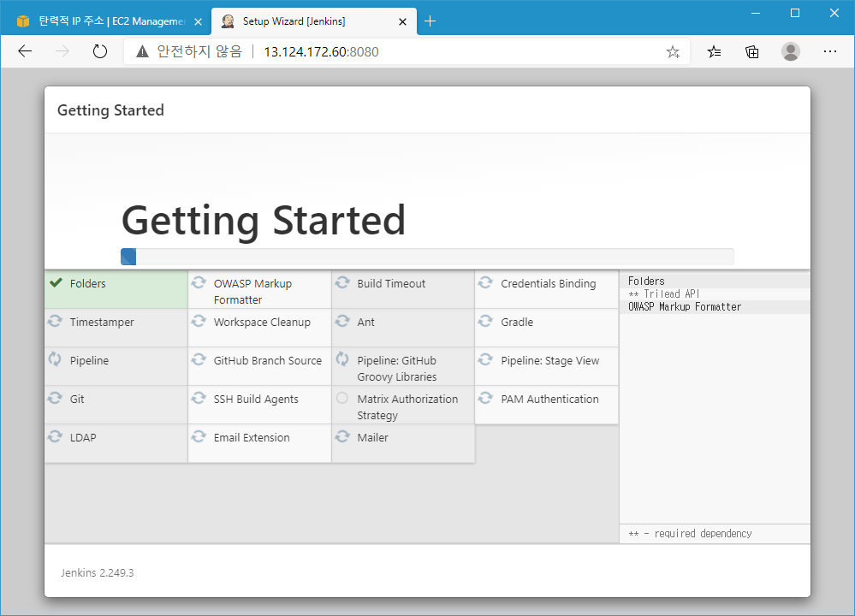Click the LDAP plugin label
This screenshot has height=616, width=855.
click(x=83, y=438)
